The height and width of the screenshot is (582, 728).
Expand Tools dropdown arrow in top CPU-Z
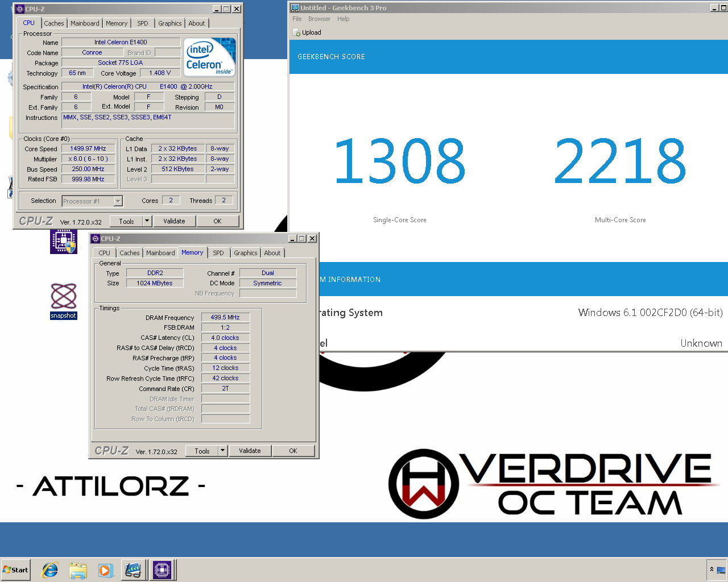pos(147,222)
